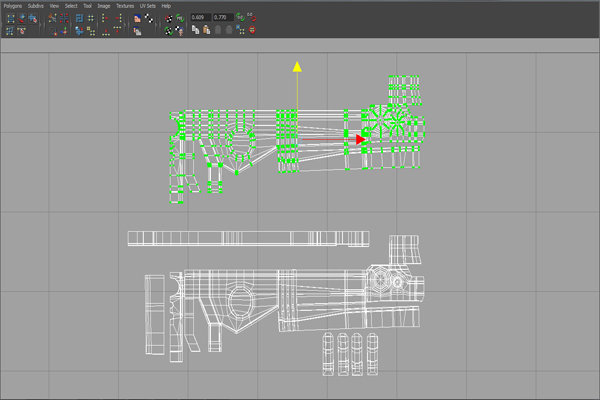Click the greyed-out Paste V clipboard icon

(229, 30)
